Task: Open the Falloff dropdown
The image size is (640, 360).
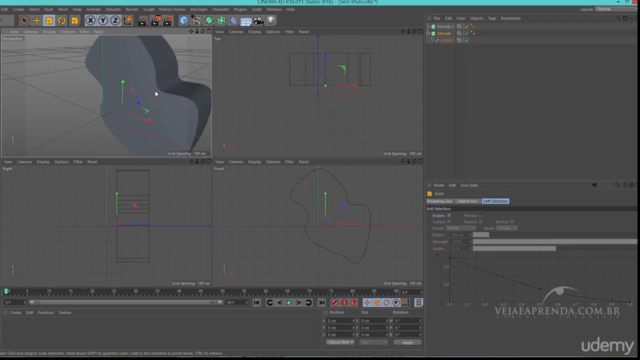Action: pos(461,228)
